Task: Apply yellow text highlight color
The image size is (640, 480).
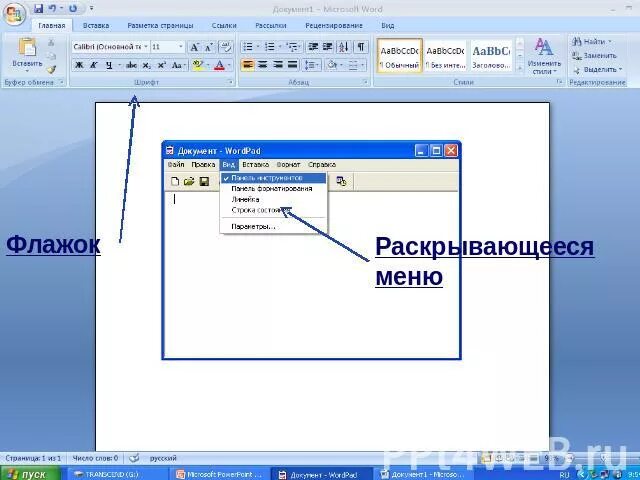Action: coord(198,65)
